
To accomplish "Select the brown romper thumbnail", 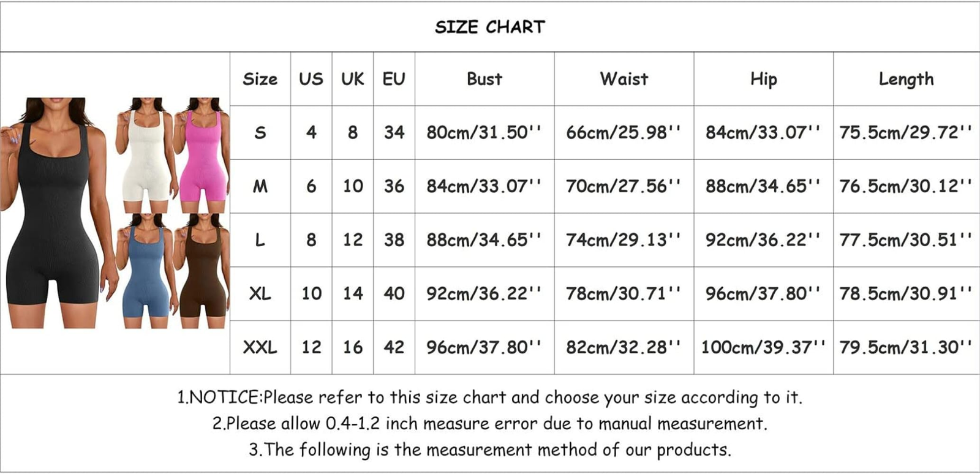I will tap(202, 269).
